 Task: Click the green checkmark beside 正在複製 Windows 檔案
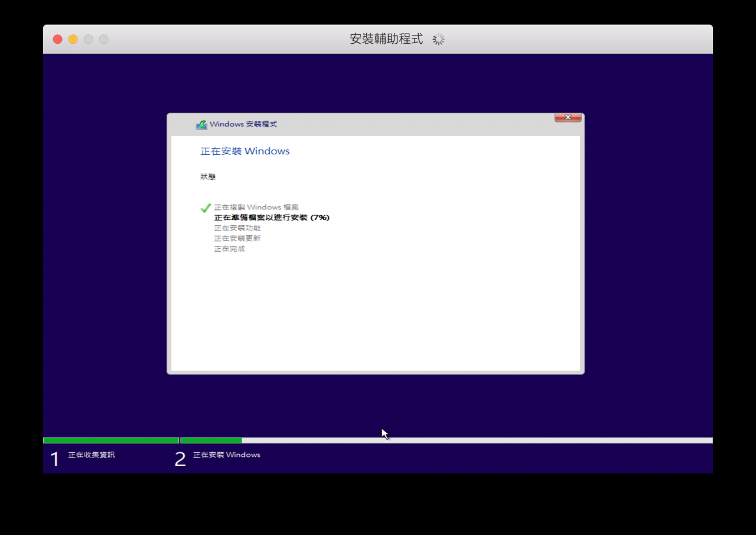(x=206, y=207)
